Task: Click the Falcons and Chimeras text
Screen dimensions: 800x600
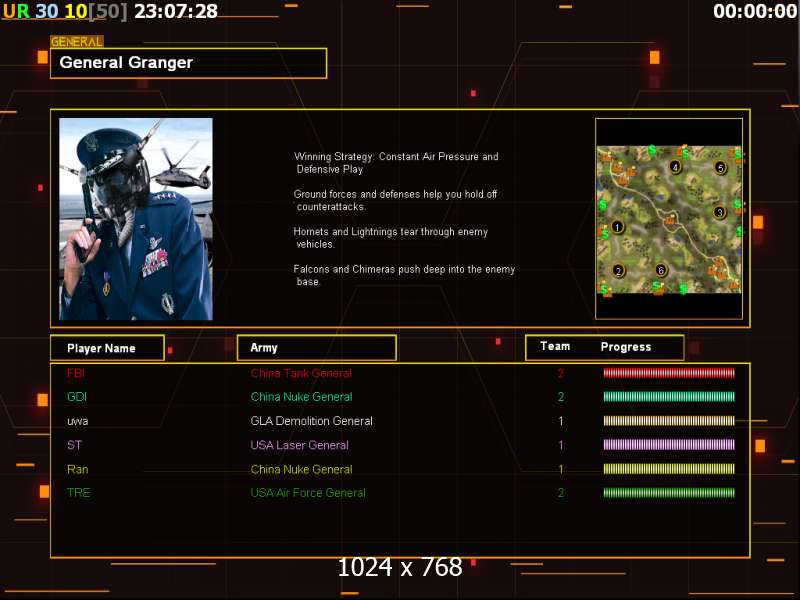Action: tap(404, 275)
